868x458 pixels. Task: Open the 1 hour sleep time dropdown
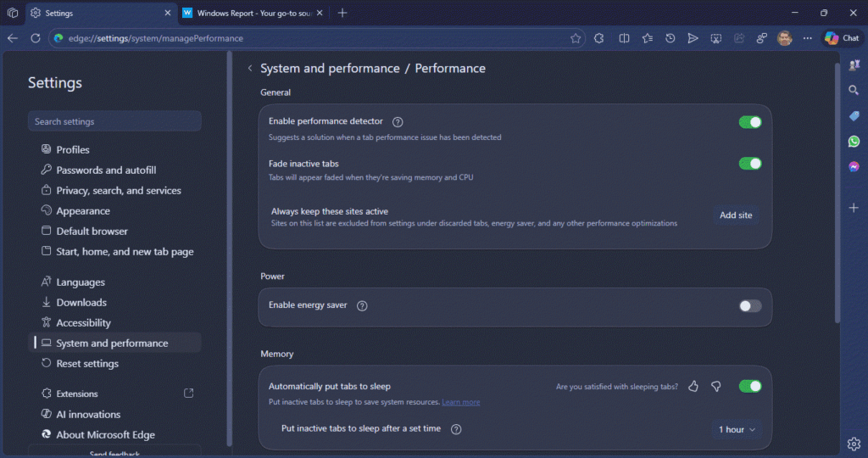click(737, 430)
